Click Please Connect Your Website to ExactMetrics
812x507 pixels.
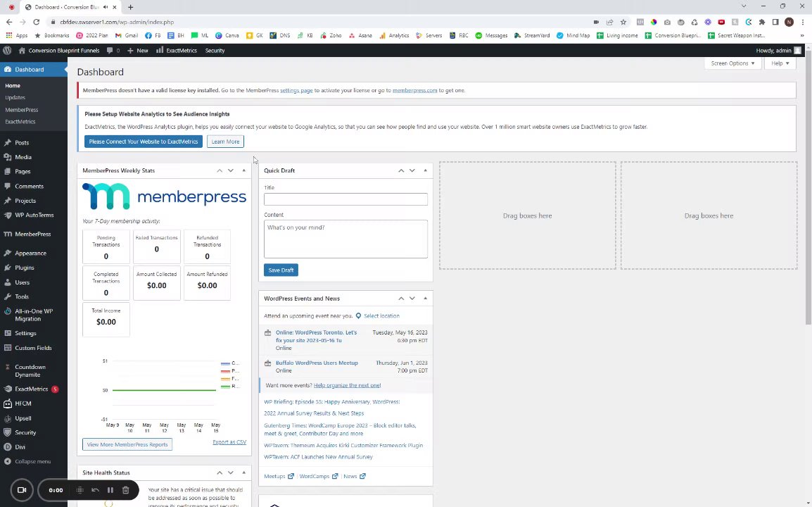pos(144,142)
